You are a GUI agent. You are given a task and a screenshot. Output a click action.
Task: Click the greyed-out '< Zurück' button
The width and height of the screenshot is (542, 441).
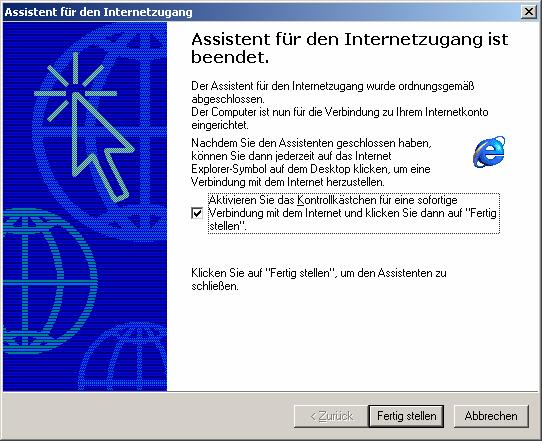[331, 416]
